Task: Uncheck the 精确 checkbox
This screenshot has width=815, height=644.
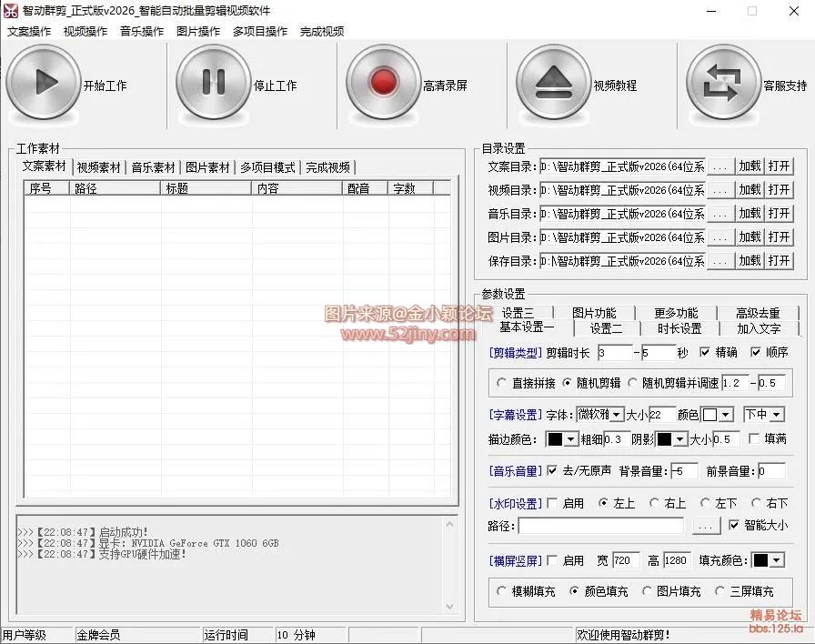Action: click(704, 353)
